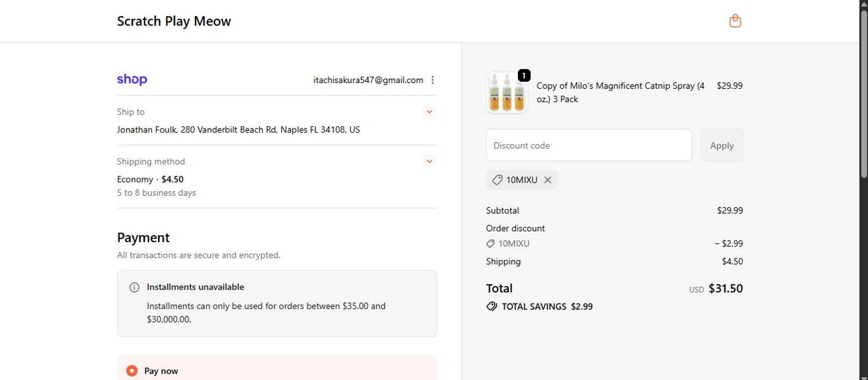Click the Payment heading
Image resolution: width=868 pixels, height=380 pixels.
tap(143, 237)
